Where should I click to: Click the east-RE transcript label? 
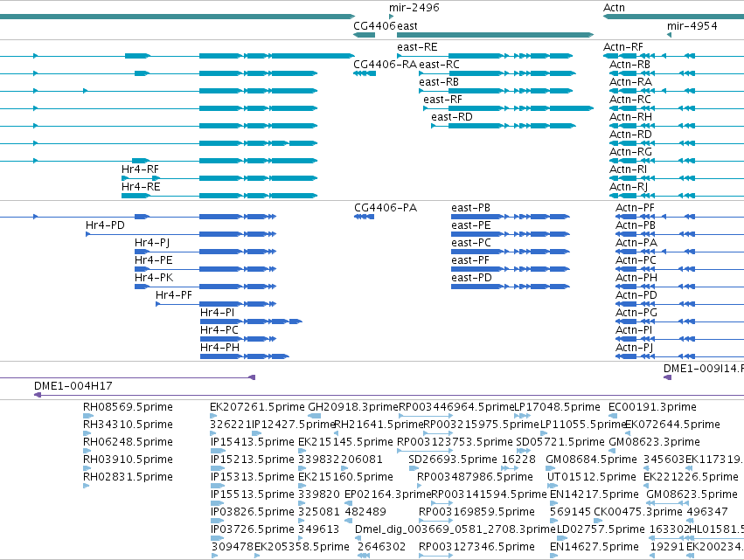[417, 47]
